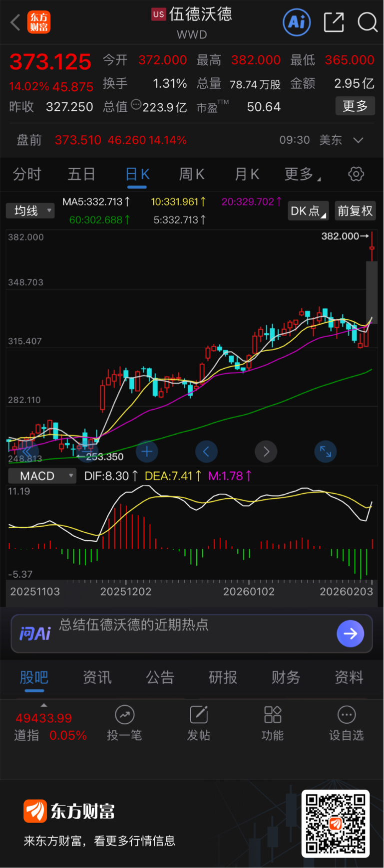Viewport: 384px width, 868px height.
Task: Tap the 昨收 327.250 value
Action: pyautogui.click(x=69, y=107)
